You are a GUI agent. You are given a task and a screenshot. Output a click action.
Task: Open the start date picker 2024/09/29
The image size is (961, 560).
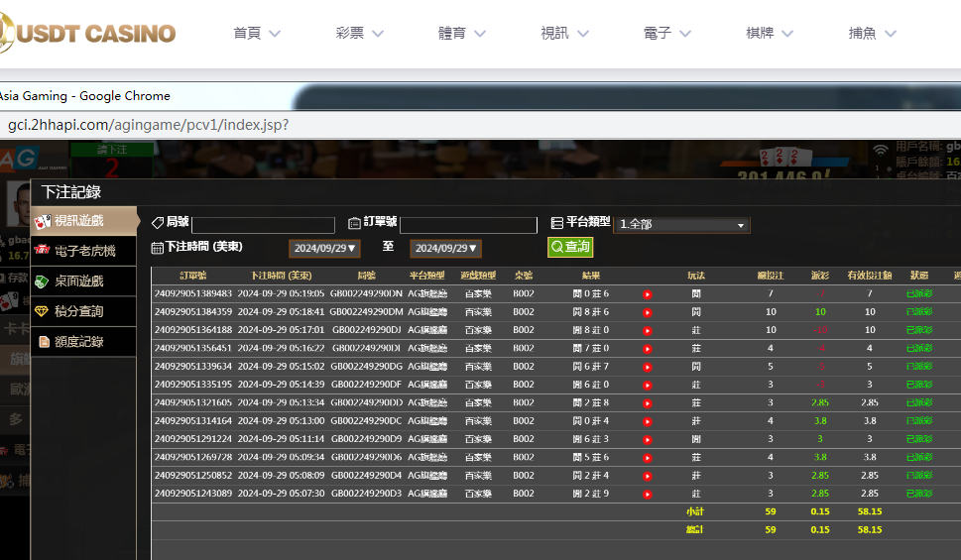tap(323, 249)
